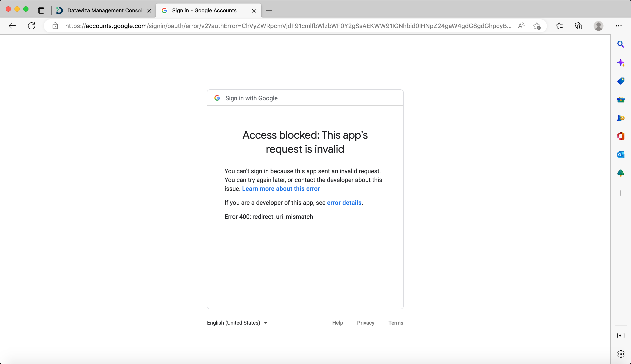Click the 'error details' link
The image size is (631, 364).
(x=344, y=202)
